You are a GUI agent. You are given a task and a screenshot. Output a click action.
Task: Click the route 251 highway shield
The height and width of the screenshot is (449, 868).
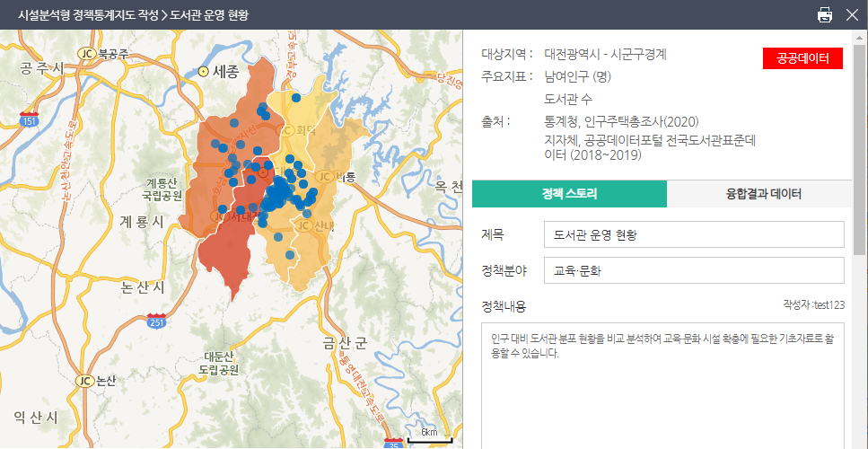(157, 321)
